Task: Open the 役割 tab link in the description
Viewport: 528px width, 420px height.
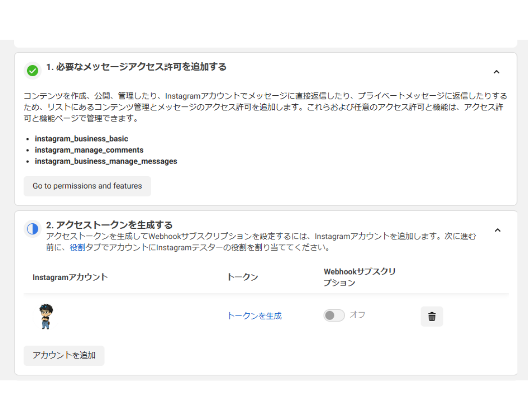Action: [77, 247]
